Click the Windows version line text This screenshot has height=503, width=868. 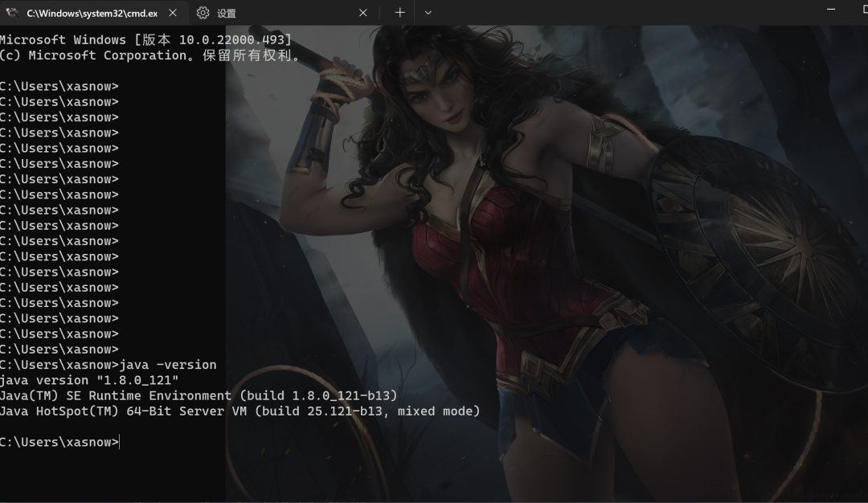pos(145,40)
